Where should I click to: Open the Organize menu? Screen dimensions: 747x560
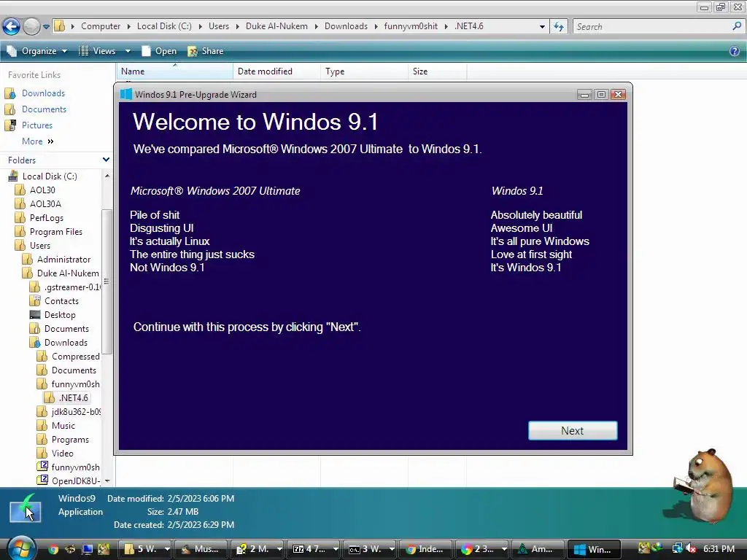coord(37,51)
